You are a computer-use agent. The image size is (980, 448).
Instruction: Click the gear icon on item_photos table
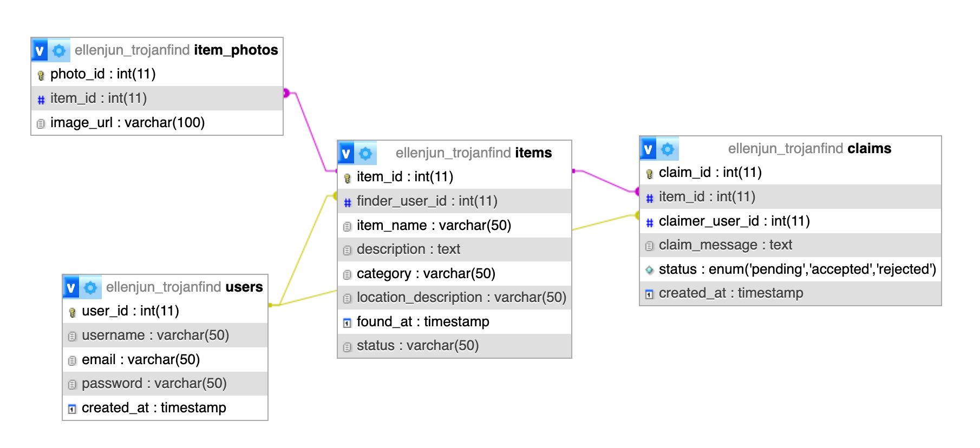click(x=59, y=51)
